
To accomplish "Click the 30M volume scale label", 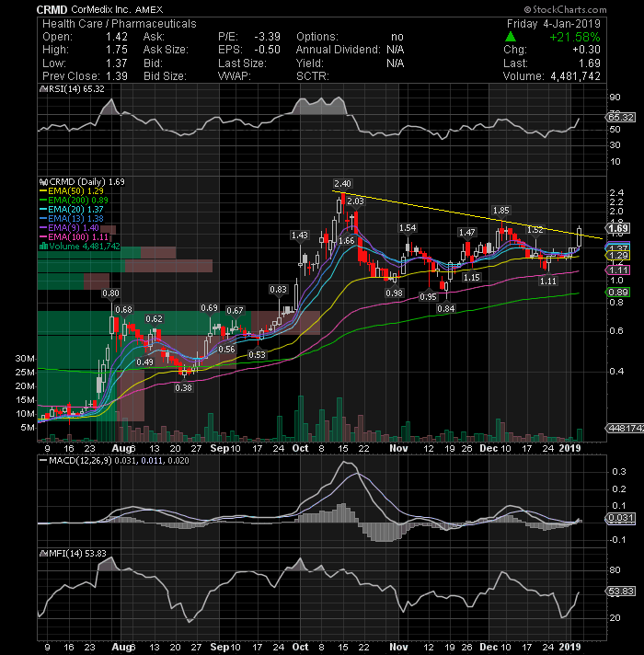I will (x=25, y=359).
